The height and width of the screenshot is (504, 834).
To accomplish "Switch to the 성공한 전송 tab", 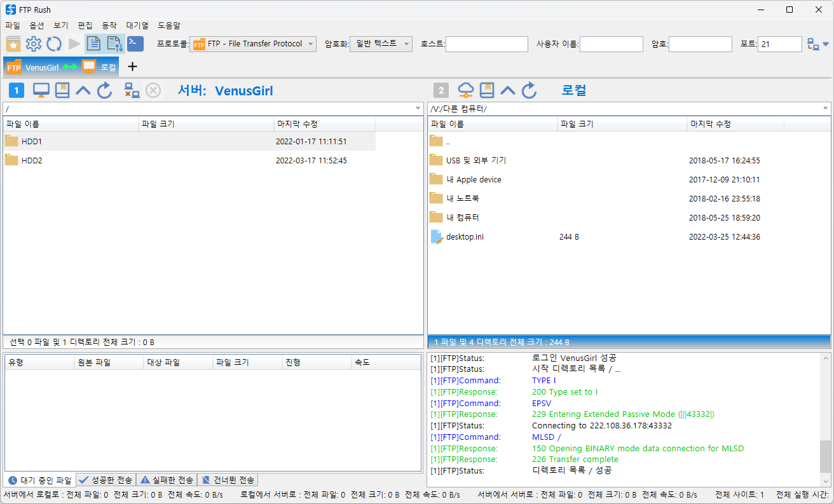I will (x=106, y=480).
